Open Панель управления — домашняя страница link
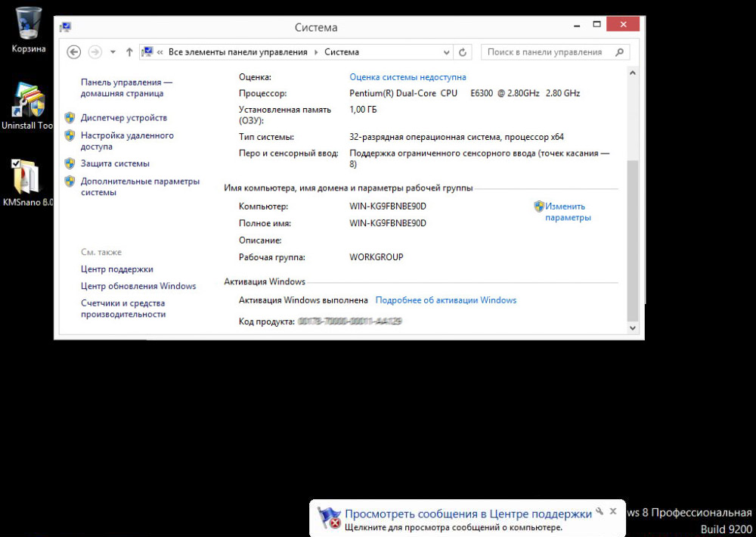Viewport: 756px width, 537px height. click(126, 88)
